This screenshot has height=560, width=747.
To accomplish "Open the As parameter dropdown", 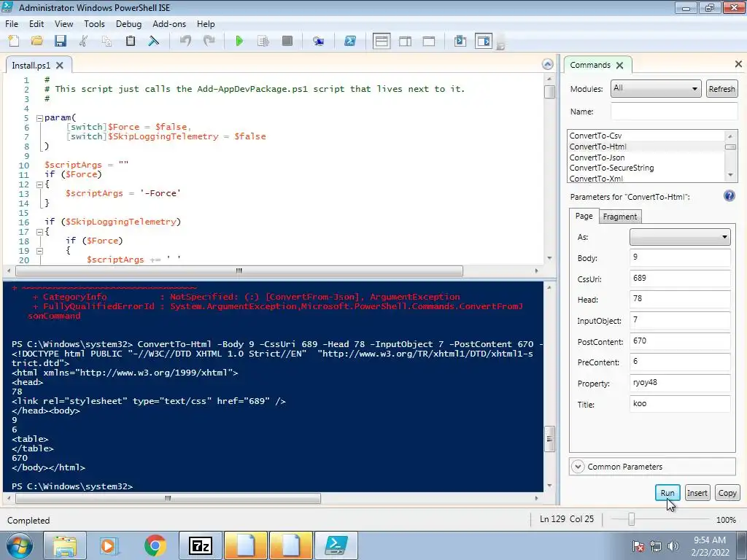I will pyautogui.click(x=680, y=237).
